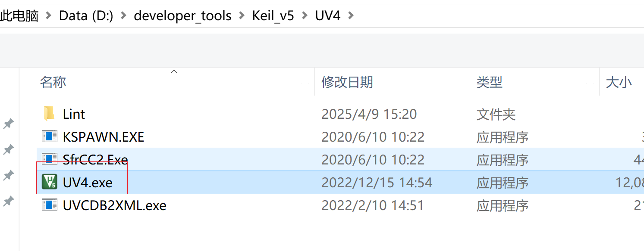Select the UV4.exe Keil icon

coord(50,182)
